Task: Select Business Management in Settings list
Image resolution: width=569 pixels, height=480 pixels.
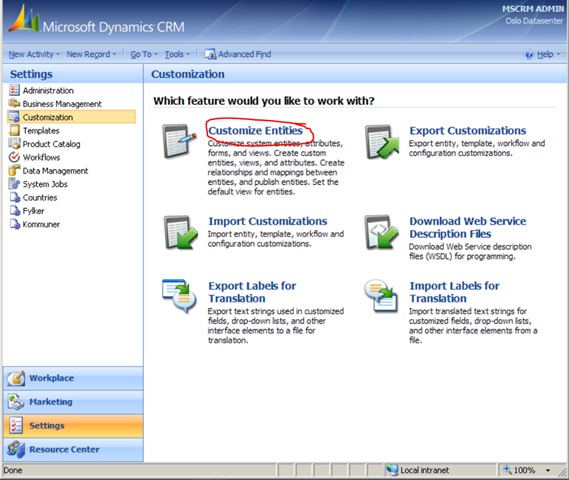Action: pyautogui.click(x=62, y=104)
